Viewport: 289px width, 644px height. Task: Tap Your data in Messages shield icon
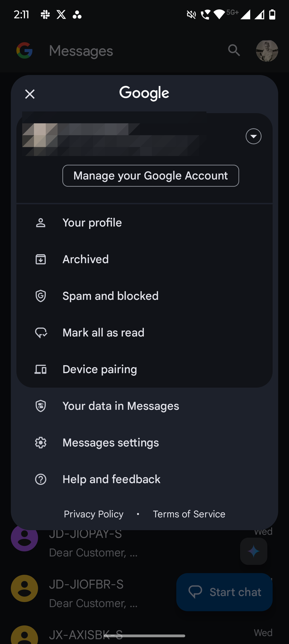pyautogui.click(x=41, y=406)
